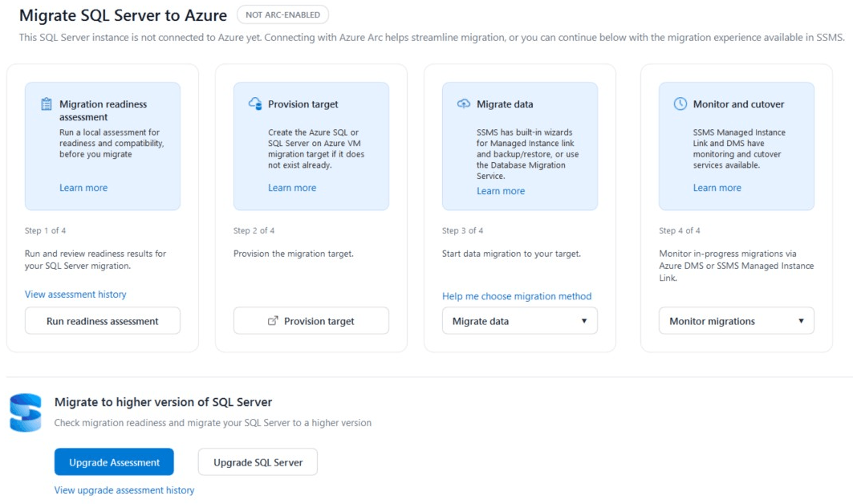Open the Help me choose migration method link
The height and width of the screenshot is (504, 853).
[517, 296]
